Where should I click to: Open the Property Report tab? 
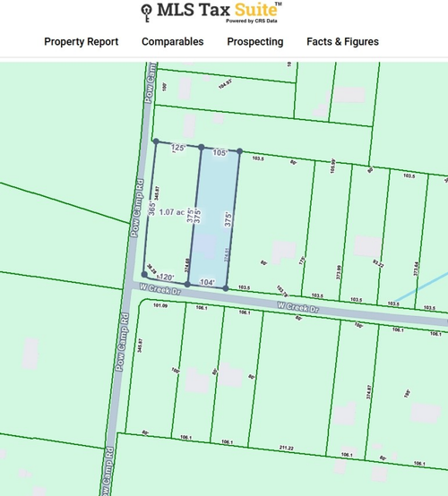(81, 42)
